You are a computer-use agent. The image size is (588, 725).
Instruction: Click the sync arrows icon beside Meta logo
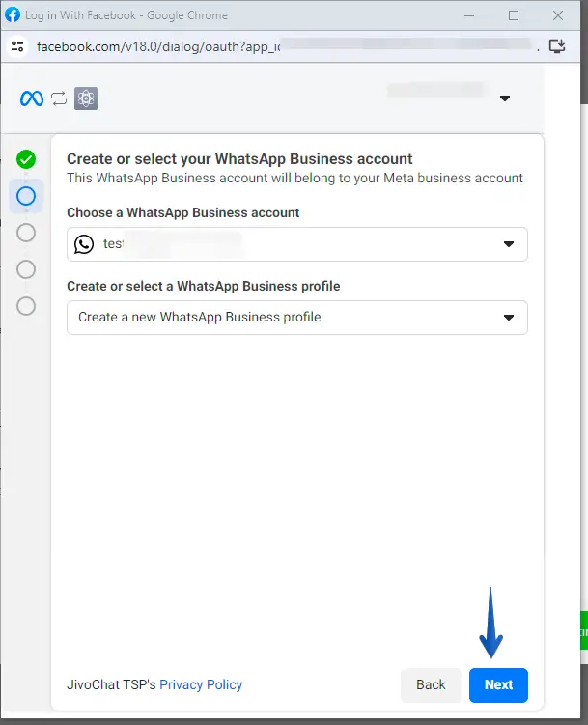click(60, 98)
